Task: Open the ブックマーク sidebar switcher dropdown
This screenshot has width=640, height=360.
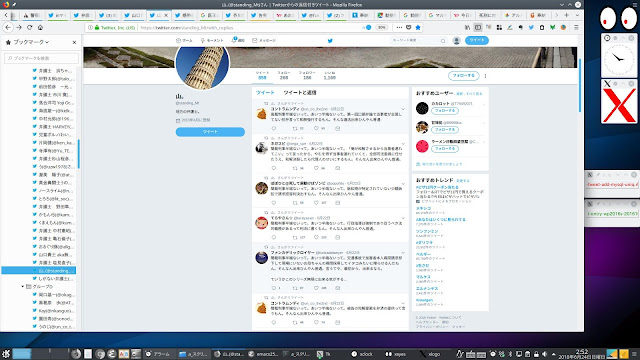Action: tap(31, 42)
